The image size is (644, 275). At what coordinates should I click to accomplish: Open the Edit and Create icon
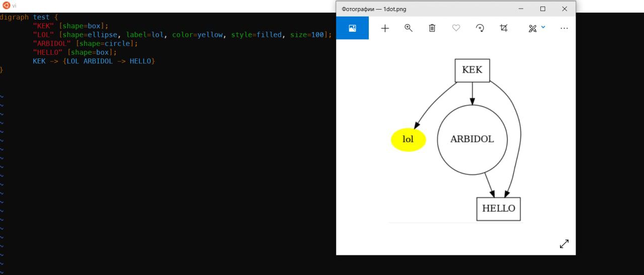click(533, 29)
